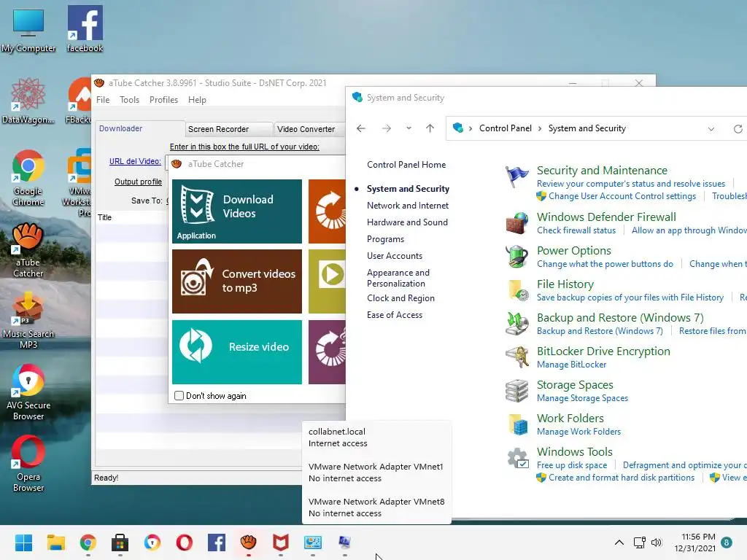Screen dimensions: 747x560
Task: Click the Windows Defender Firewall brick wall icon
Action: pos(517,223)
